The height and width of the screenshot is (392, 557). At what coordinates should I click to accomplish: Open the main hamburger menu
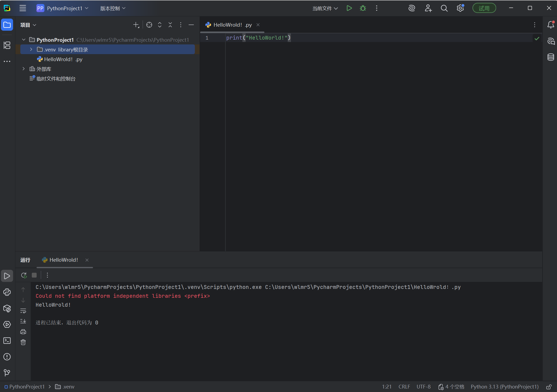23,8
